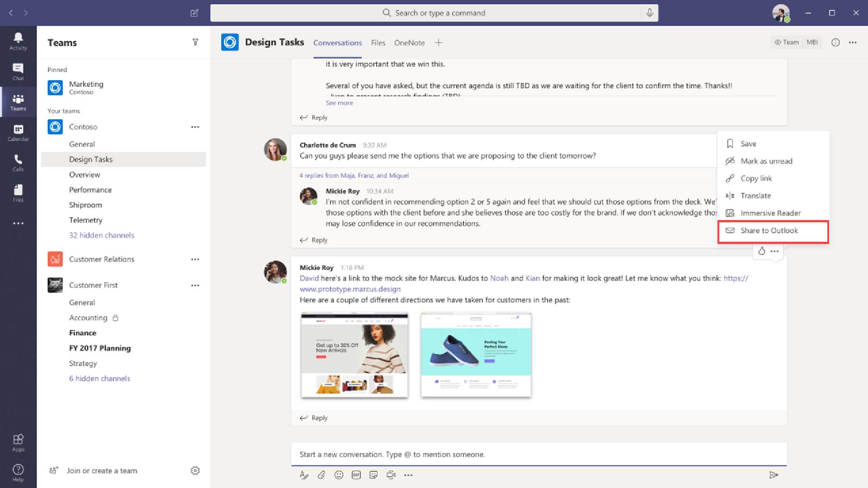The width and height of the screenshot is (868, 488).
Task: Click Share to Outlook option
Action: (769, 230)
